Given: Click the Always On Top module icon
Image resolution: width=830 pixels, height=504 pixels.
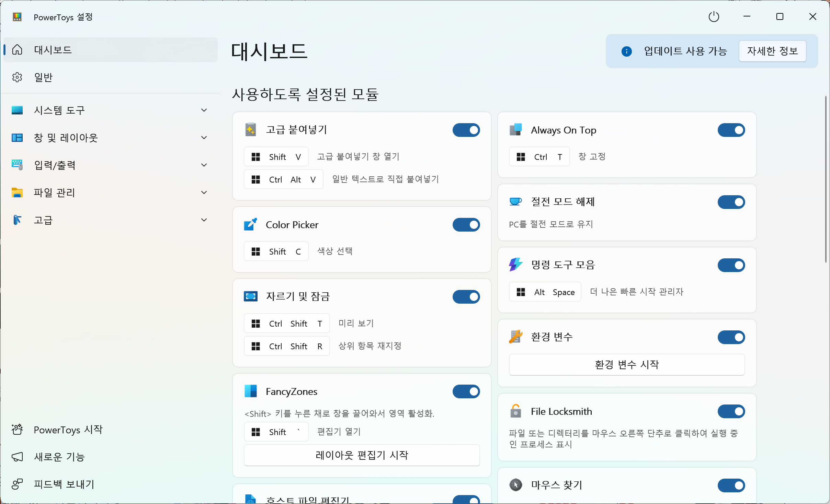Looking at the screenshot, I should tap(516, 130).
